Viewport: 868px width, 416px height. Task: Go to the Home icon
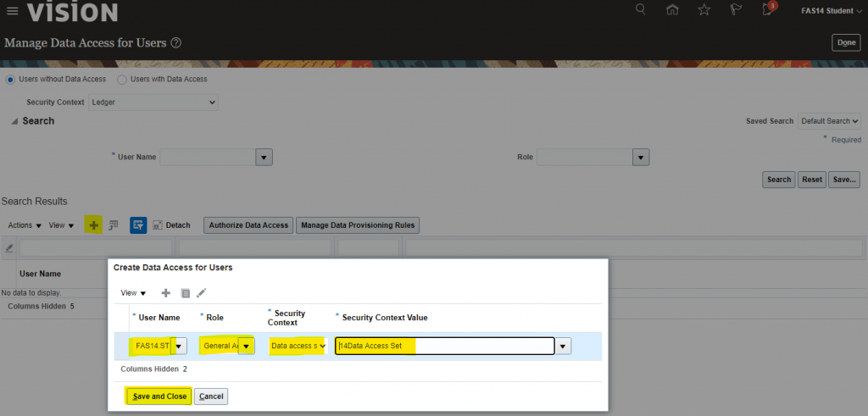point(672,10)
